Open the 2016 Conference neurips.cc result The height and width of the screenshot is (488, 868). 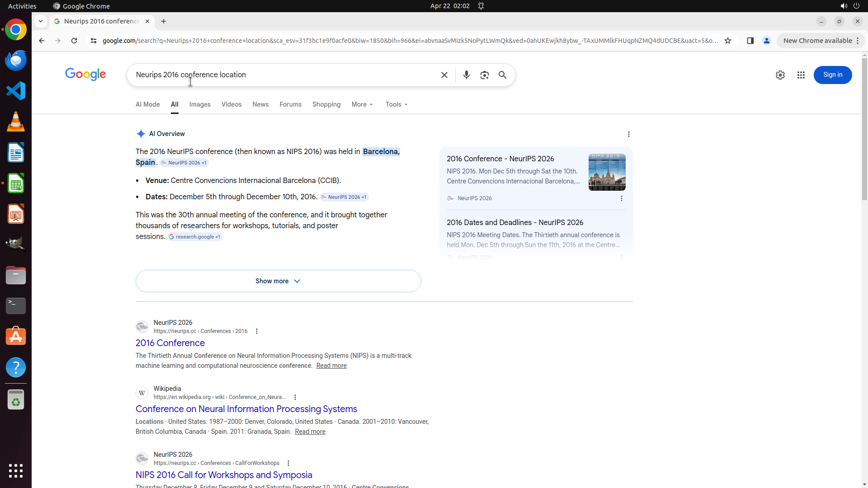170,343
